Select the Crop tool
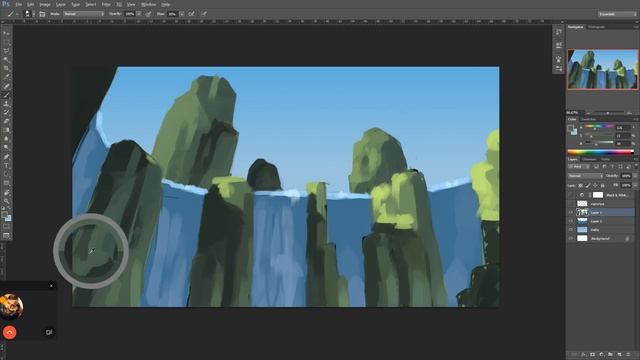This screenshot has height=360, width=640. click(6, 69)
